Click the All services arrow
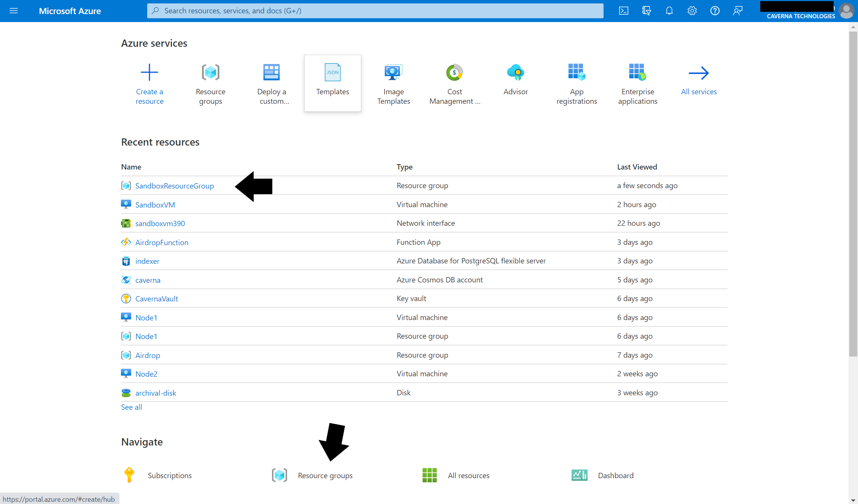This screenshot has height=504, width=858. (699, 73)
